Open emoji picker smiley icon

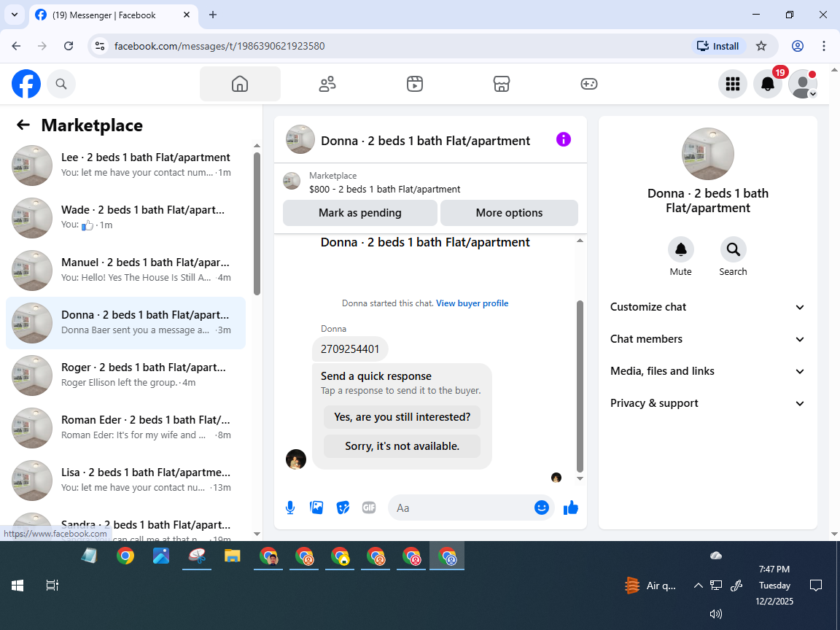coord(542,507)
